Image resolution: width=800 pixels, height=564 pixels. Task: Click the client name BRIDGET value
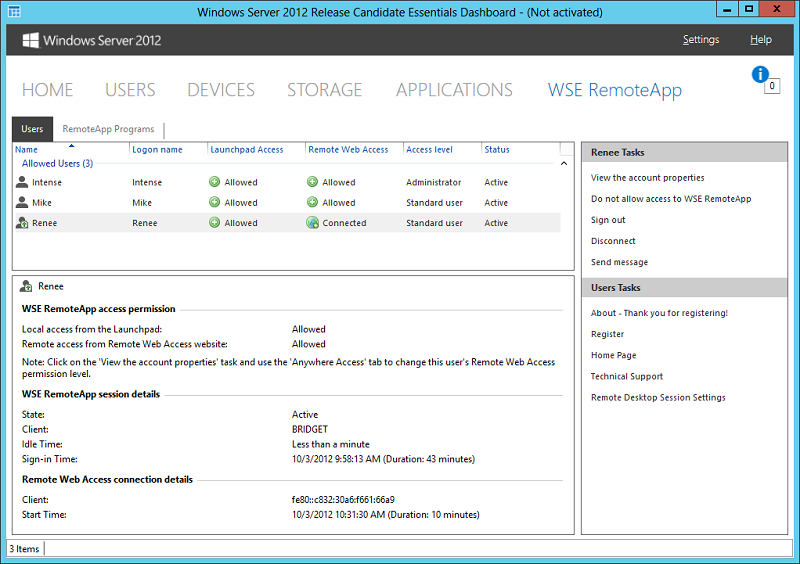pos(310,429)
